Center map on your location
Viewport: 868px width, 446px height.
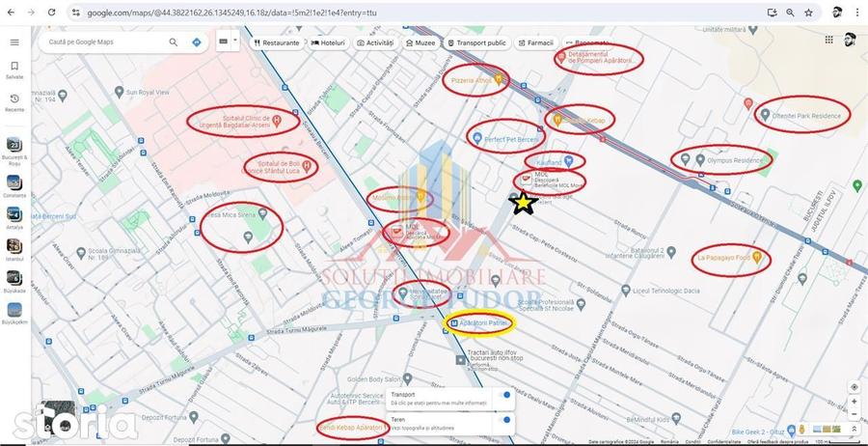(x=854, y=387)
